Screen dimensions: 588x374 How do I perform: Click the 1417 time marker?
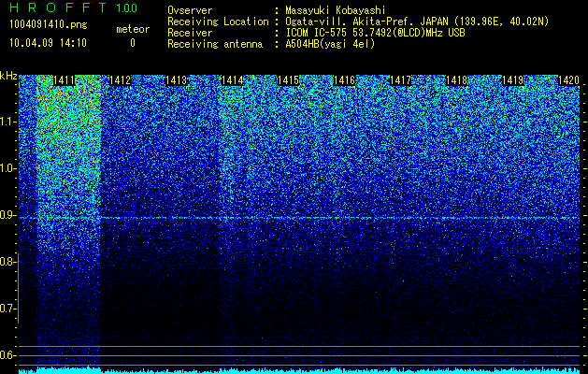point(400,80)
